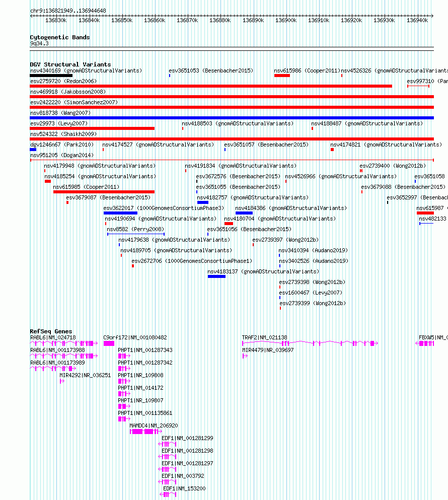Click dgv1246n67 (Park2010) label
This screenshot has width=448, height=500.
tap(62, 145)
